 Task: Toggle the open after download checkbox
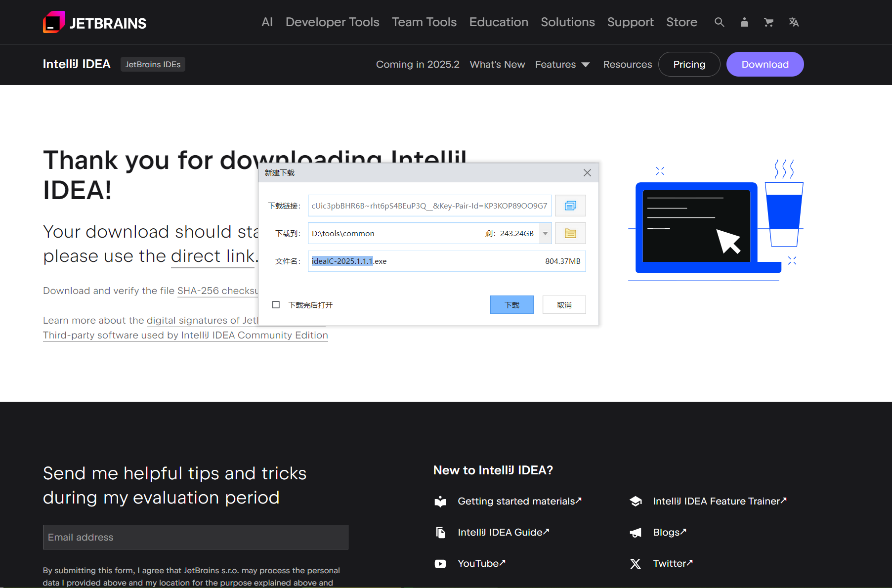[276, 305]
